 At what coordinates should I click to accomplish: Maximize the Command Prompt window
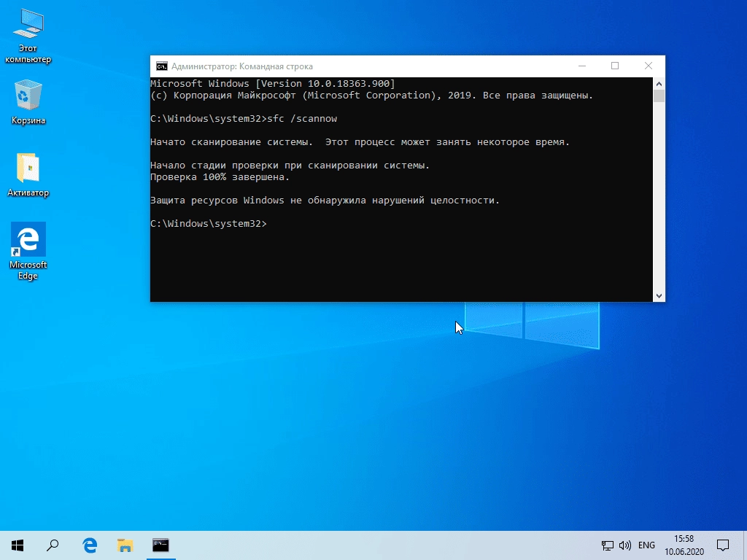click(615, 66)
